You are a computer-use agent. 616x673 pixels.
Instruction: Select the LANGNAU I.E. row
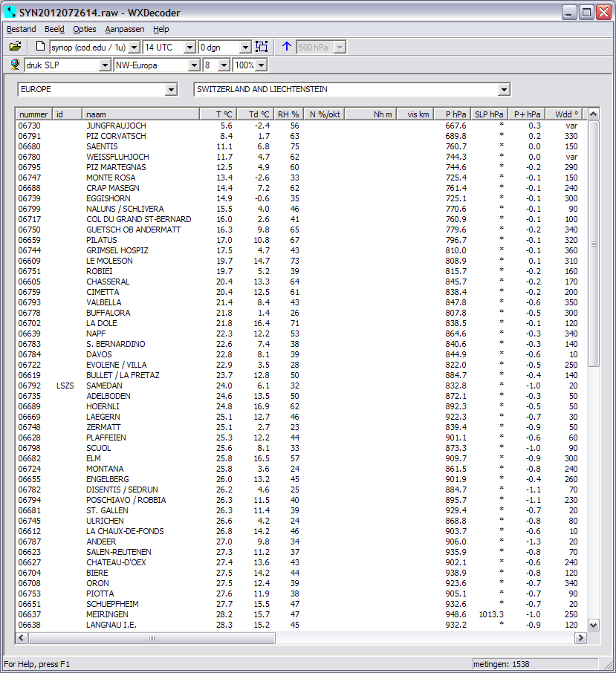[300, 625]
